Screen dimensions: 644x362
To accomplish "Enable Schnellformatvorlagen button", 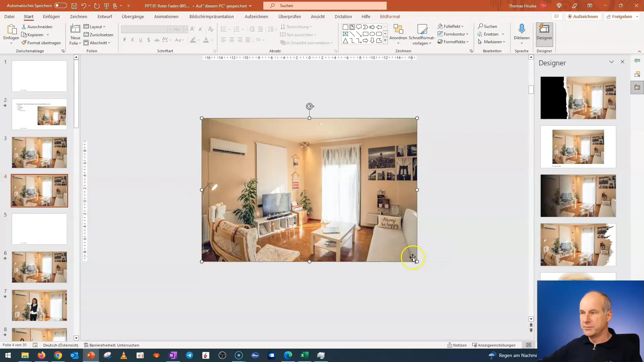I will click(422, 35).
